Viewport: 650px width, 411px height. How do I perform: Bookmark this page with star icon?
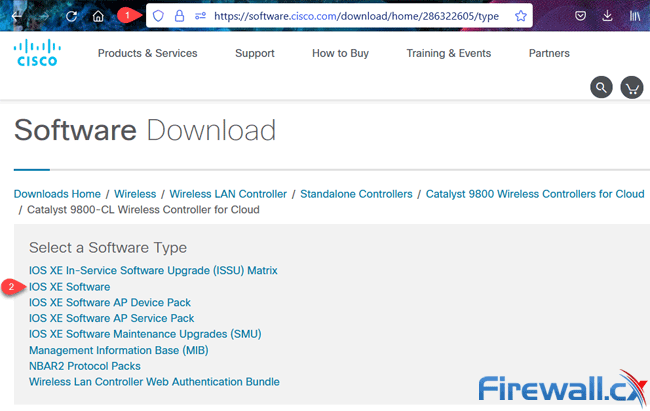point(521,16)
